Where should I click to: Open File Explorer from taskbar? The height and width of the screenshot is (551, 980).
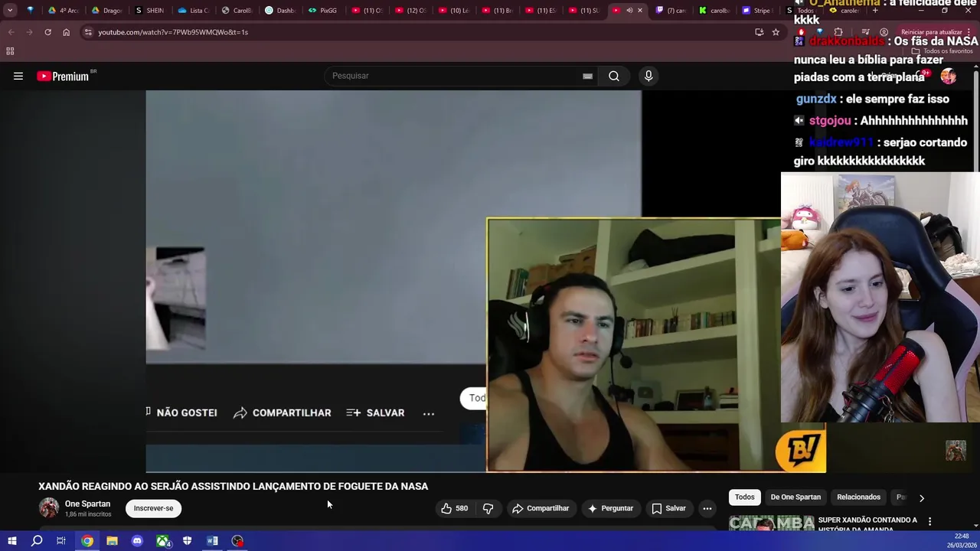point(112,541)
